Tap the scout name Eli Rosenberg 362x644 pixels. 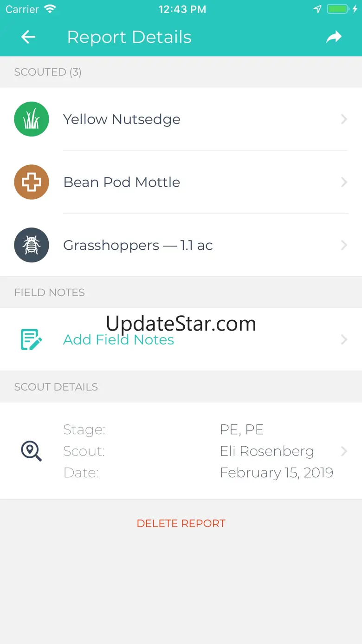(267, 451)
